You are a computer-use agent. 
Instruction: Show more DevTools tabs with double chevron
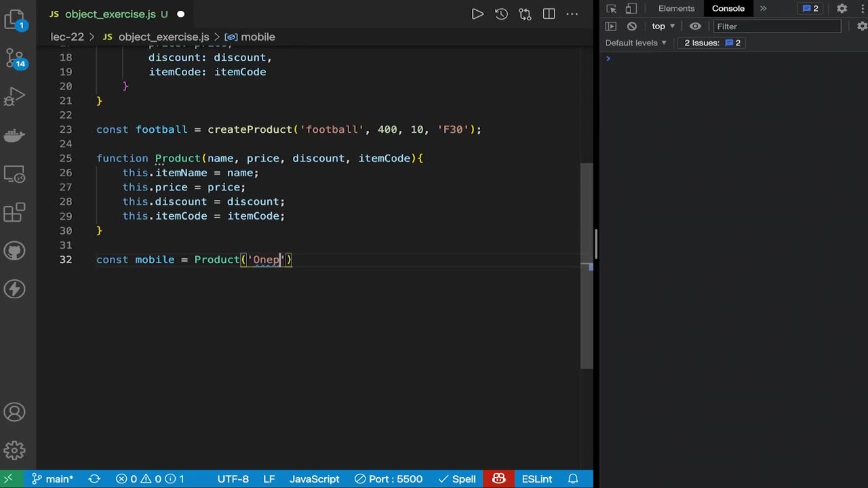(763, 9)
